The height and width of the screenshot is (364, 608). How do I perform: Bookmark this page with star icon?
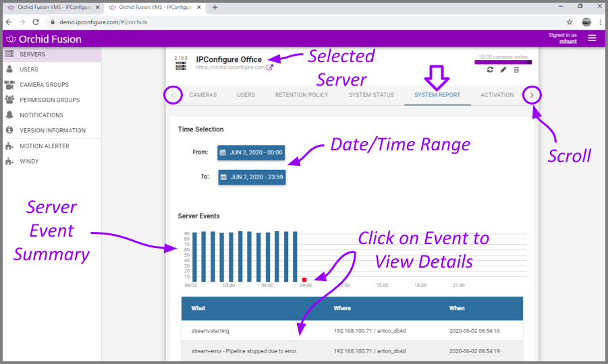(570, 22)
